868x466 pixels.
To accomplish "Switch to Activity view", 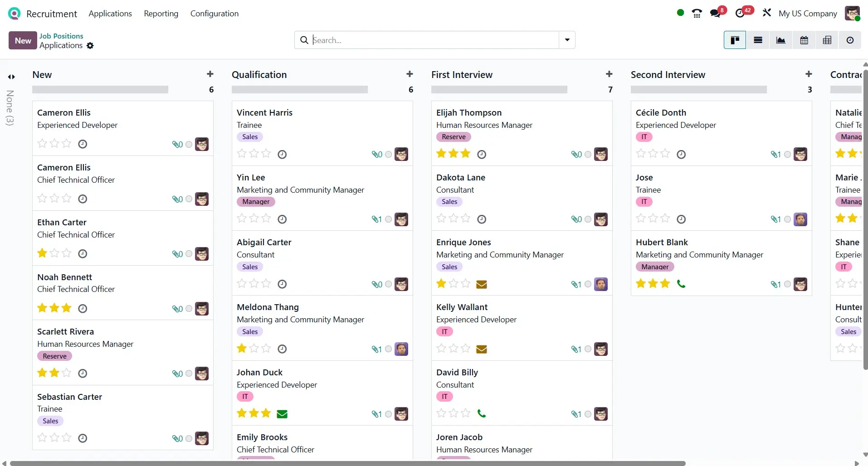I will 850,40.
